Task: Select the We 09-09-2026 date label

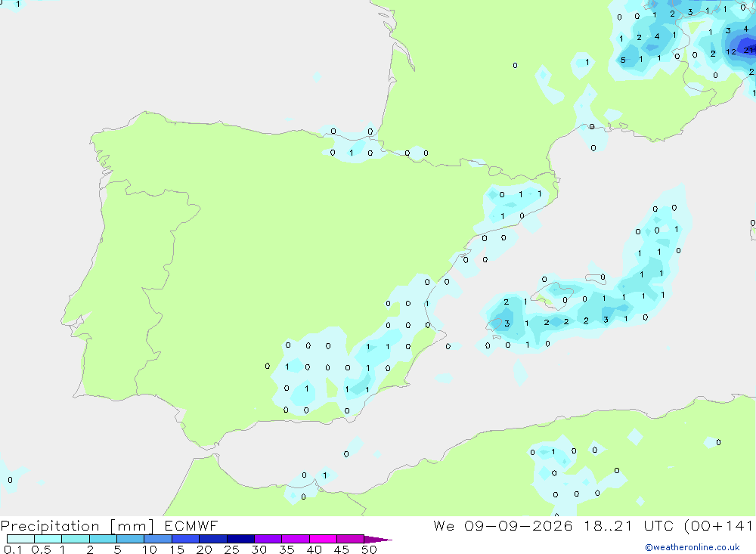Action: pyautogui.click(x=503, y=525)
